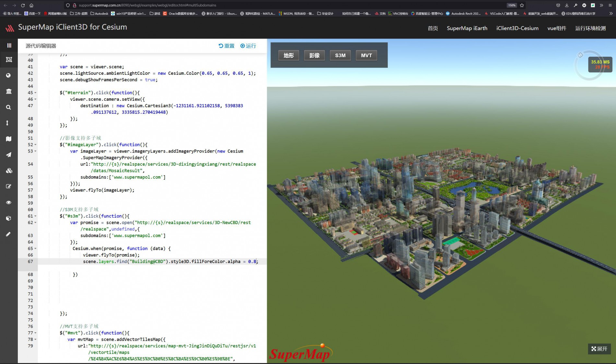Open the browser downloads icon
Image resolution: width=616 pixels, height=364 pixels.
click(x=567, y=5)
